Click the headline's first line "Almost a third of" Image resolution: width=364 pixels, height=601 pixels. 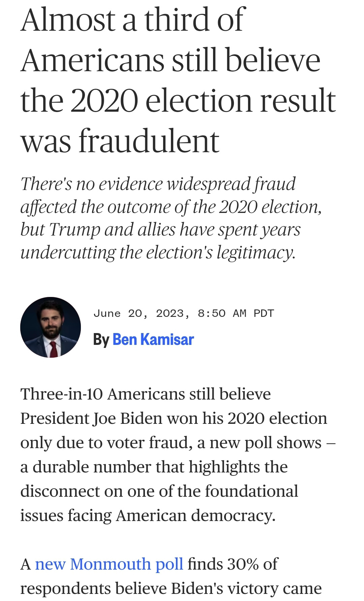point(131,20)
